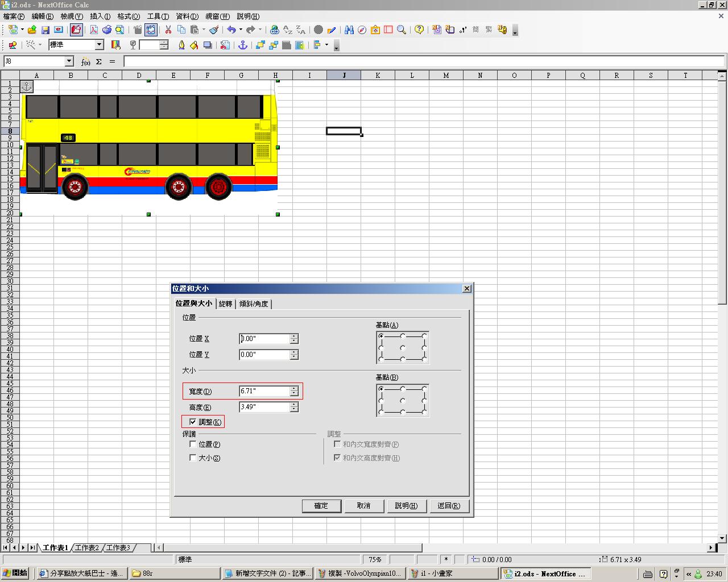Expand the New document dropdown arrow
728x582 pixels.
click(22, 30)
